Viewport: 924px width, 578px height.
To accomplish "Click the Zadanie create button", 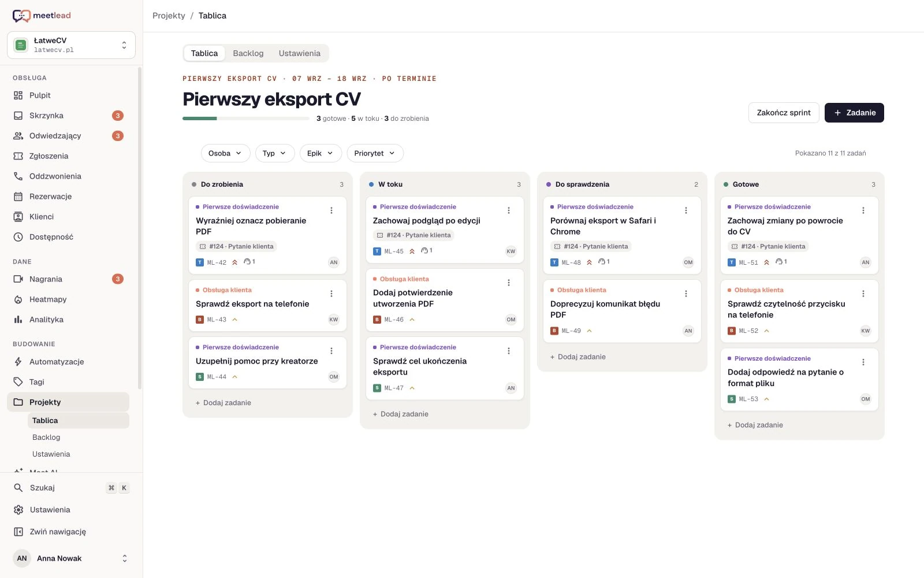I will click(854, 113).
